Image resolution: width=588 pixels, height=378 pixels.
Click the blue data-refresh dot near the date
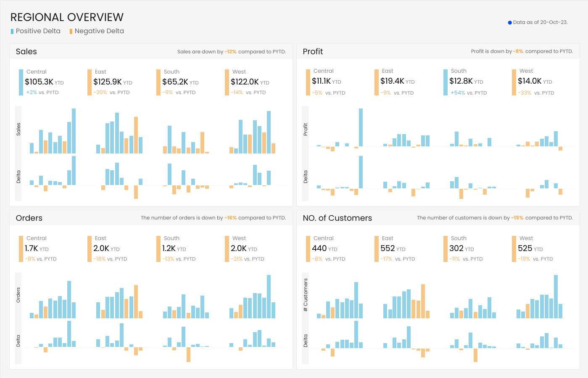coord(510,22)
